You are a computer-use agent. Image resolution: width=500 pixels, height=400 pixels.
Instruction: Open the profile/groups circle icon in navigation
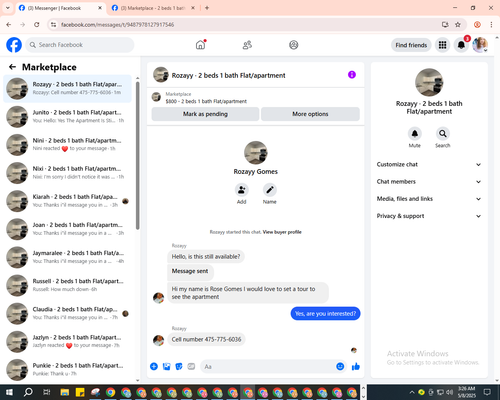294,45
